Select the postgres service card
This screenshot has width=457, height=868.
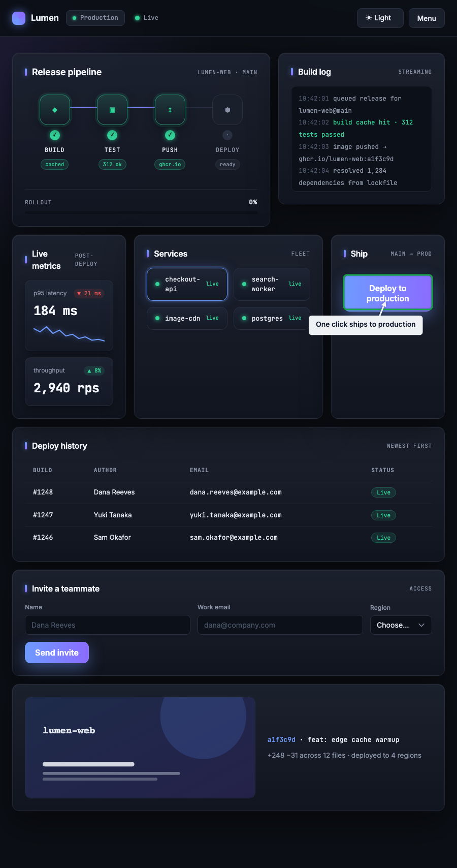[272, 318]
